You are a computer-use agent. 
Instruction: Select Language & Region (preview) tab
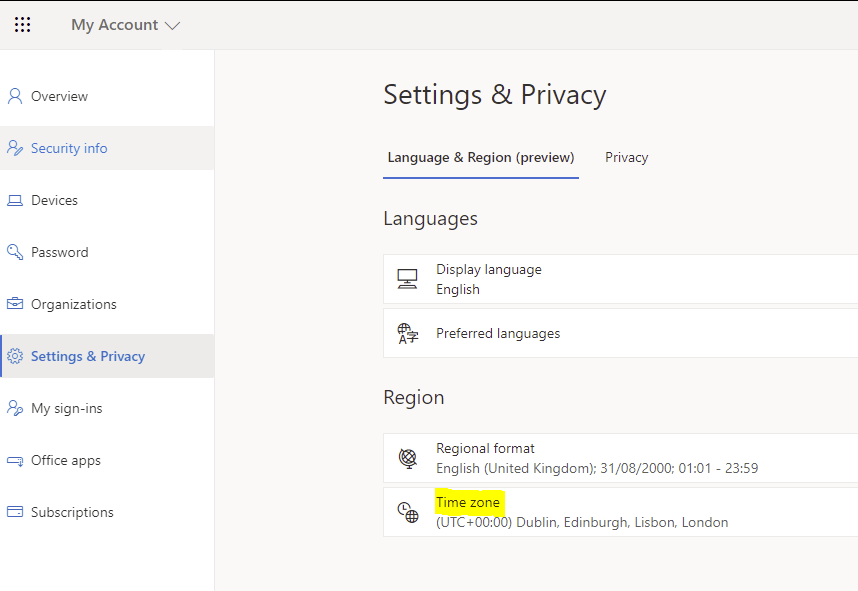[x=481, y=158]
